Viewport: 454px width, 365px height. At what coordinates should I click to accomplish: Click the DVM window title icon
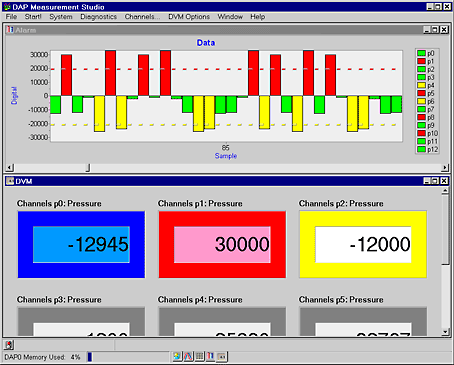pyautogui.click(x=10, y=181)
